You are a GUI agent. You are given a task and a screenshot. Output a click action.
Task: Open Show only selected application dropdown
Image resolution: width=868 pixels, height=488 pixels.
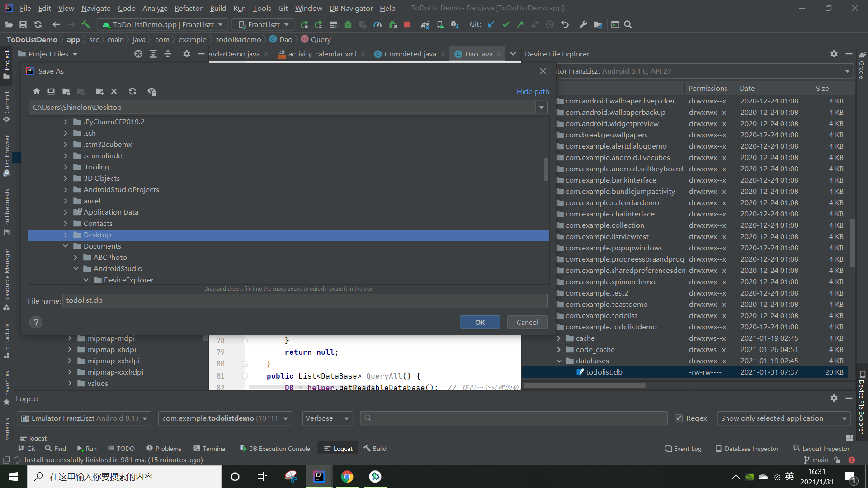coord(783,418)
